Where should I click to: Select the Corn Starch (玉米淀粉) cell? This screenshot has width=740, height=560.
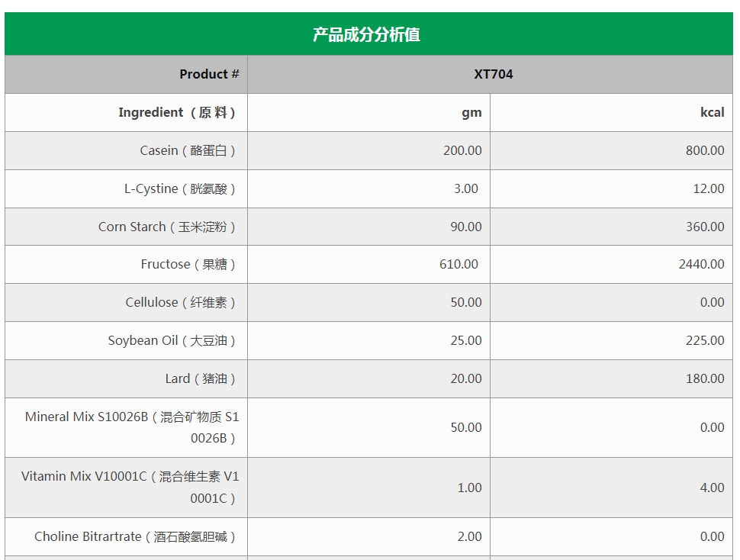click(126, 227)
